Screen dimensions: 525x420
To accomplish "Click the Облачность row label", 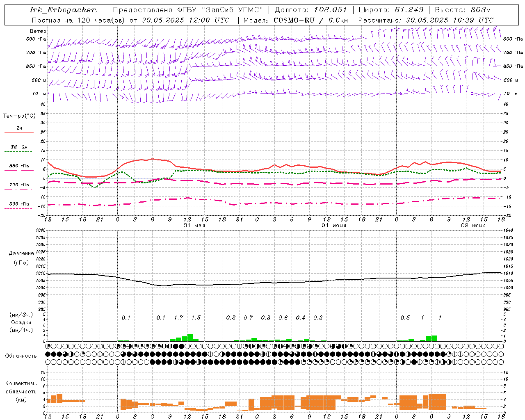I will pyautogui.click(x=21, y=356).
